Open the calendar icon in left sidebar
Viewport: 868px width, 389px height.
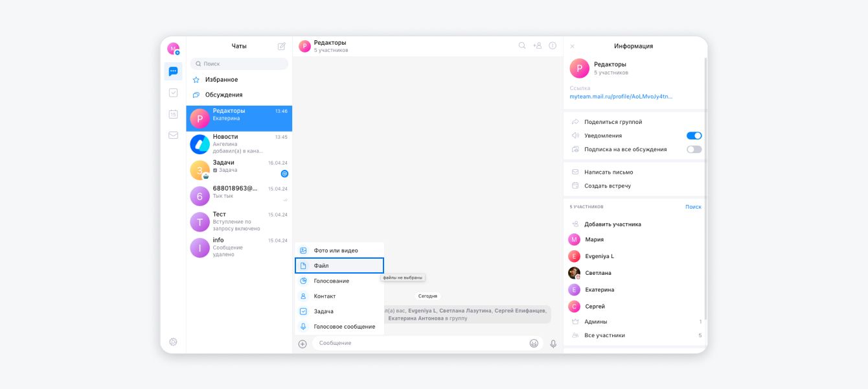[x=173, y=114]
